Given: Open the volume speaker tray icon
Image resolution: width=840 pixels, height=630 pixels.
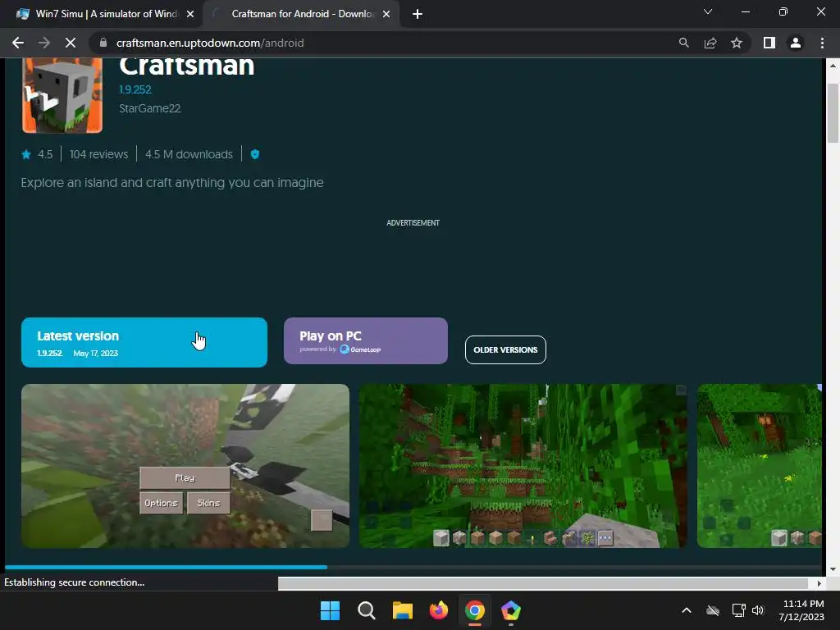Looking at the screenshot, I should click(757, 610).
